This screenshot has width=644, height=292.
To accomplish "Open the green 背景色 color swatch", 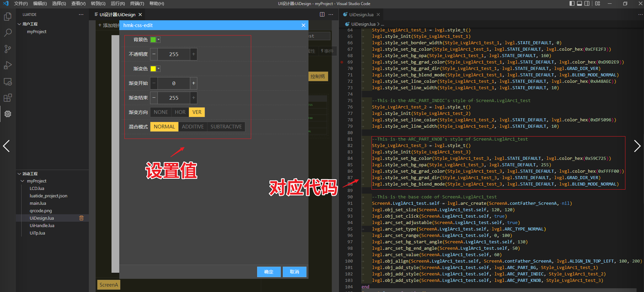I will coord(153,40).
